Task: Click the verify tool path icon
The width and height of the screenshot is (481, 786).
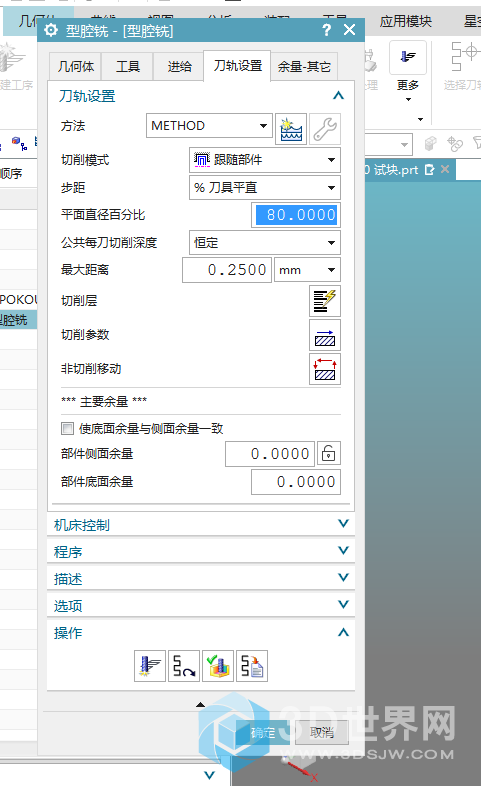Action: tap(218, 666)
